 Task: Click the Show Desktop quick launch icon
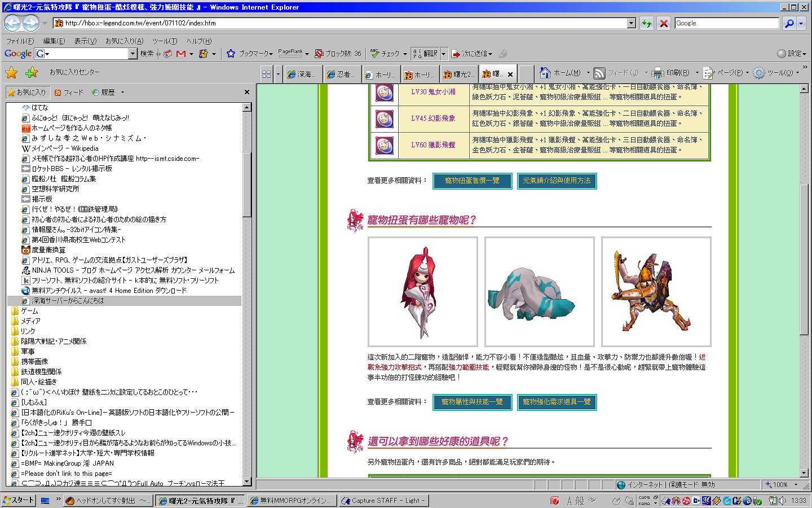coord(46,501)
